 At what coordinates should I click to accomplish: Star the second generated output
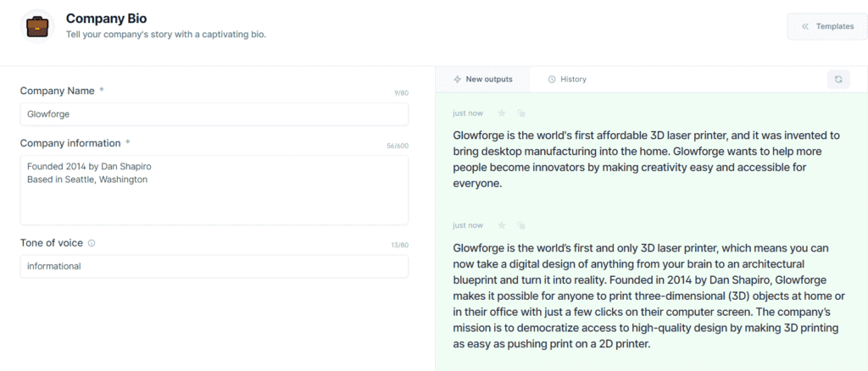pyautogui.click(x=502, y=225)
